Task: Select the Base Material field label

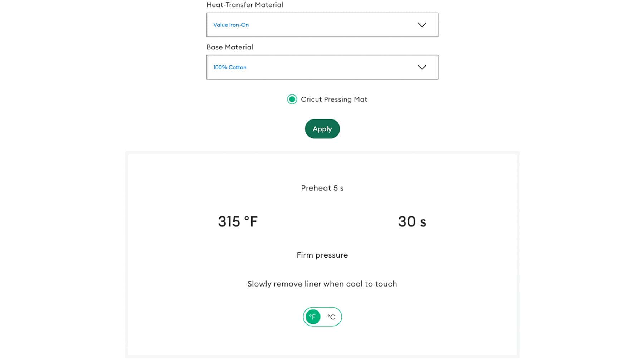Action: [x=230, y=47]
